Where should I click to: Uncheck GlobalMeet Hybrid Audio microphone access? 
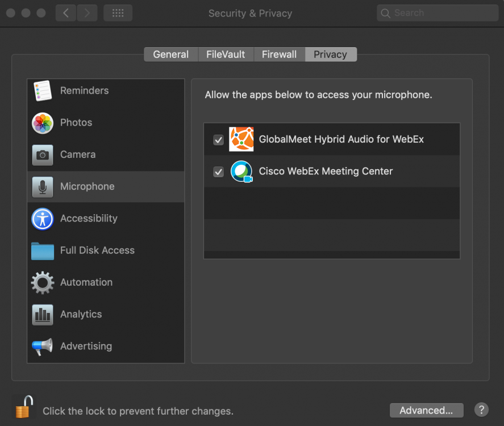point(218,140)
